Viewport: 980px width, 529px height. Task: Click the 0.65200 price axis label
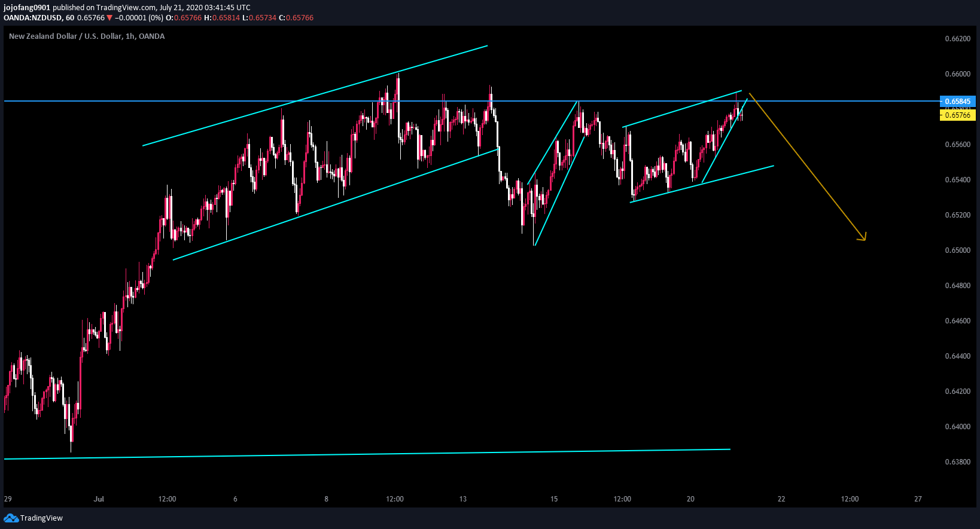[x=958, y=215]
